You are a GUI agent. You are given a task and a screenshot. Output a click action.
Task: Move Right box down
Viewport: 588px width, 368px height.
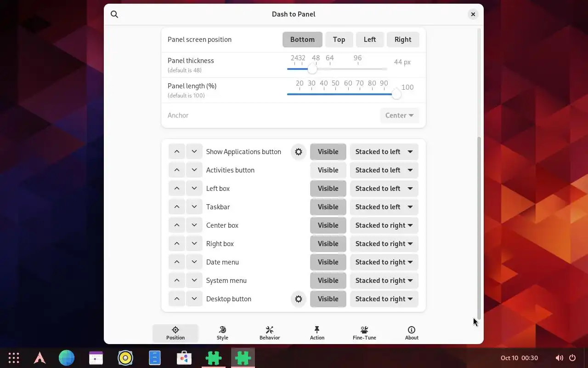click(194, 244)
